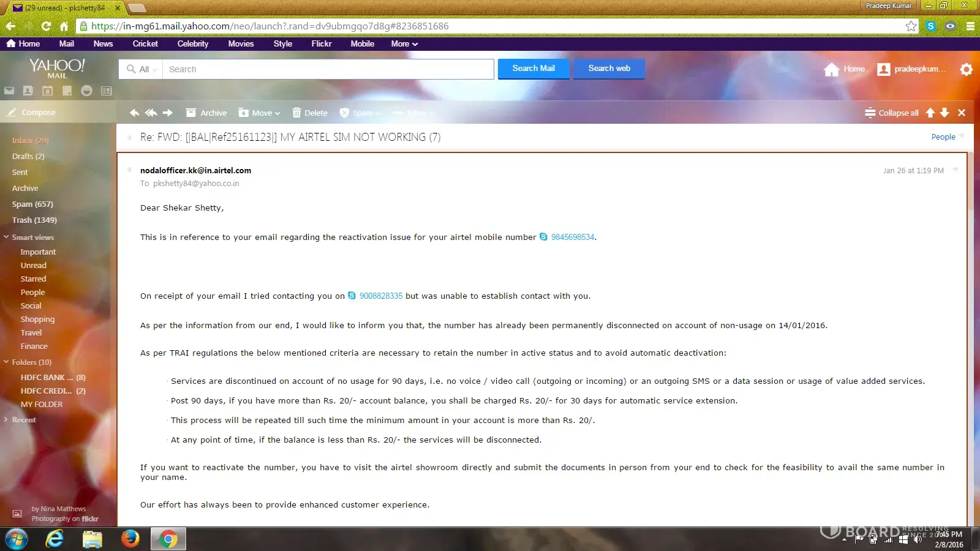Star the message from nodalofficer.kk
The width and height of the screenshot is (980, 551).
click(956, 170)
